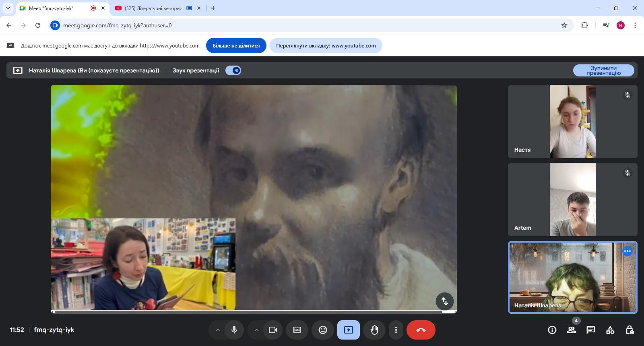
Task: Open meeting details info icon
Action: (552, 330)
